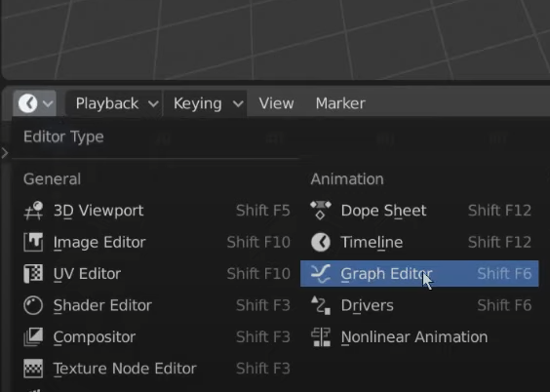The height and width of the screenshot is (392, 550).
Task: Click Shift F6 beside Graph Editor
Action: point(504,273)
